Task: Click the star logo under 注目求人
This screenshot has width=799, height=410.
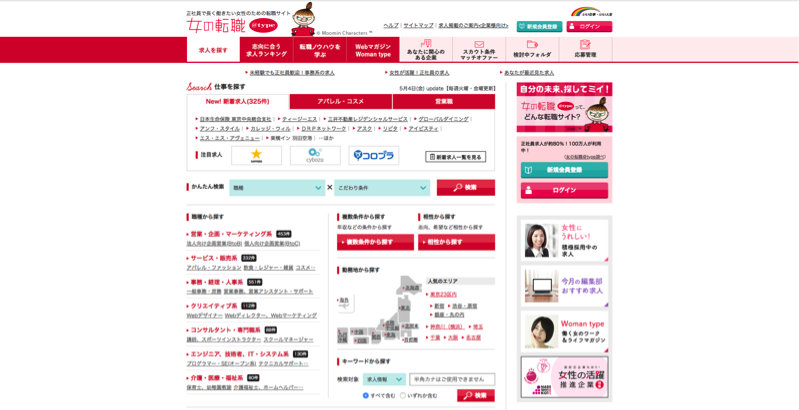Action: pos(256,156)
